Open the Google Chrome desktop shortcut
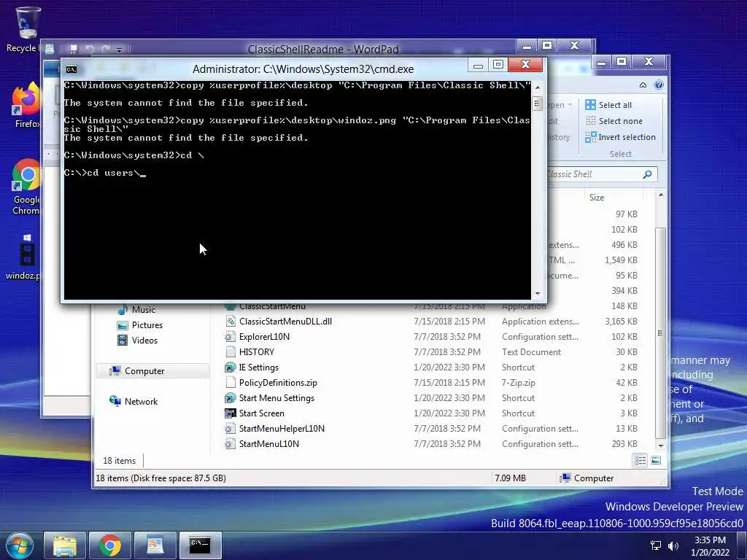 point(26,187)
